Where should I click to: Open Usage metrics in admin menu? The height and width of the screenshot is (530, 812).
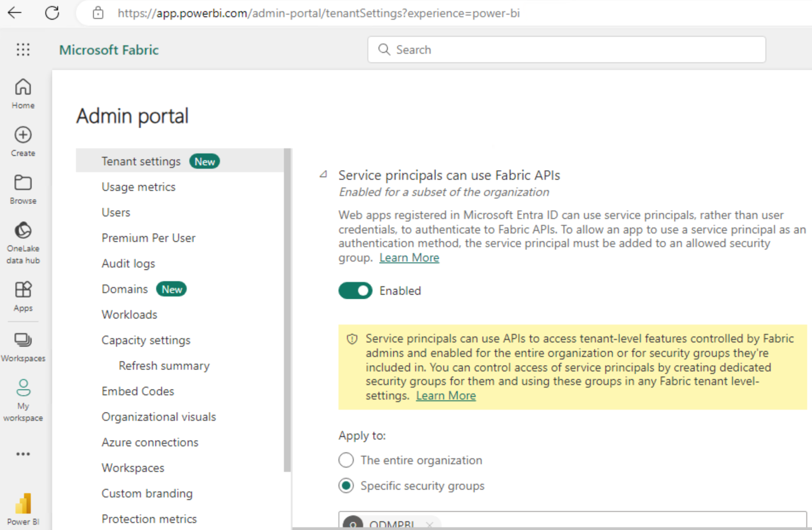coord(138,187)
